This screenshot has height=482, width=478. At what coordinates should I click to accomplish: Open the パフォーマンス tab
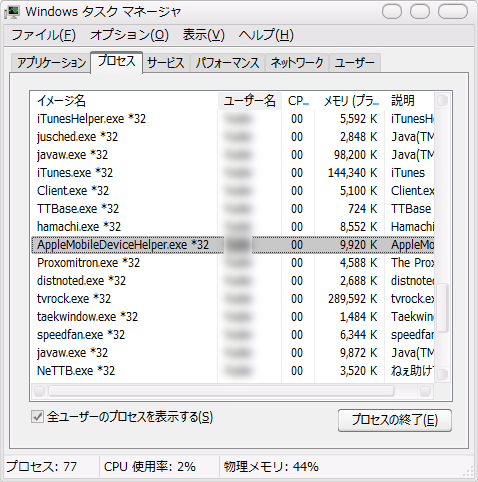point(227,63)
